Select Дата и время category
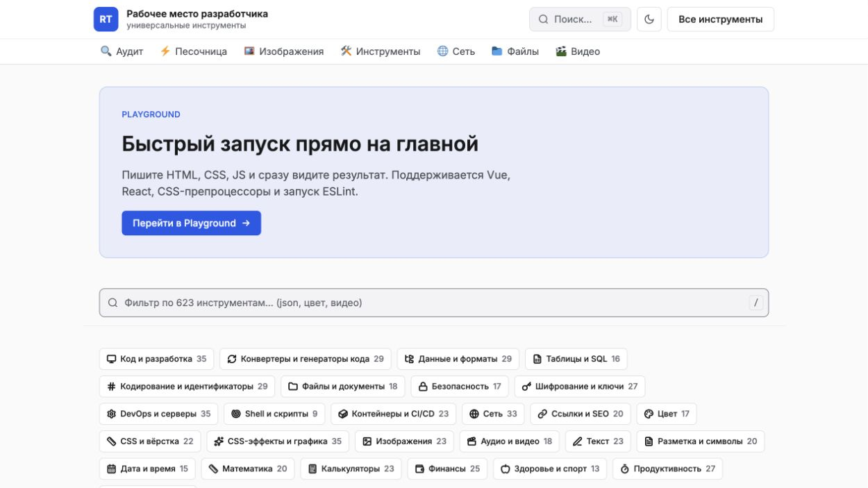868x488 pixels. coord(147,469)
